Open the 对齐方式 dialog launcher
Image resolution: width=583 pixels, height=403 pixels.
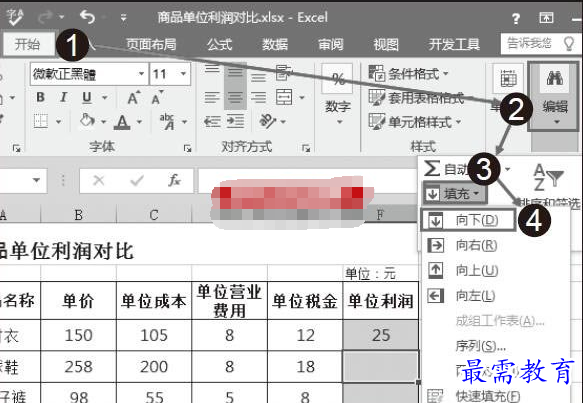[x=306, y=149]
